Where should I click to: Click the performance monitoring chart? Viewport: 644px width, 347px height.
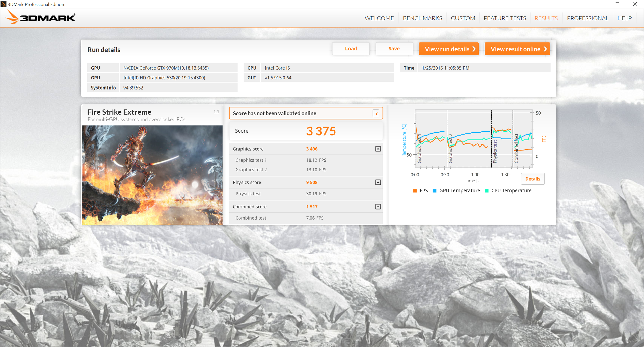pos(473,138)
